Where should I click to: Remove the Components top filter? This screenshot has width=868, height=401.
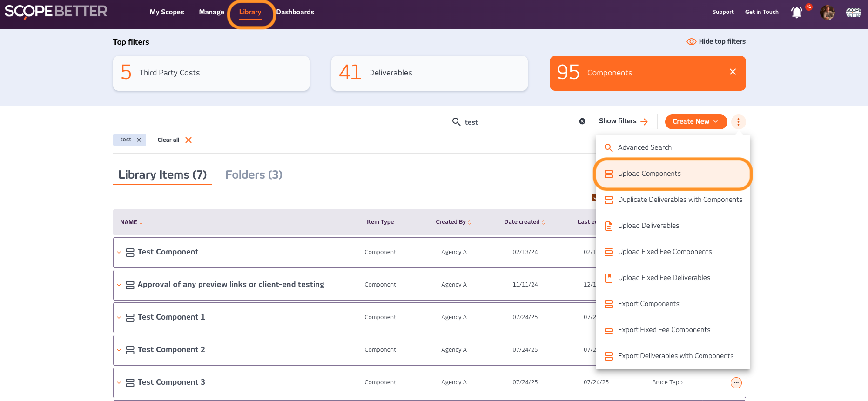click(733, 72)
